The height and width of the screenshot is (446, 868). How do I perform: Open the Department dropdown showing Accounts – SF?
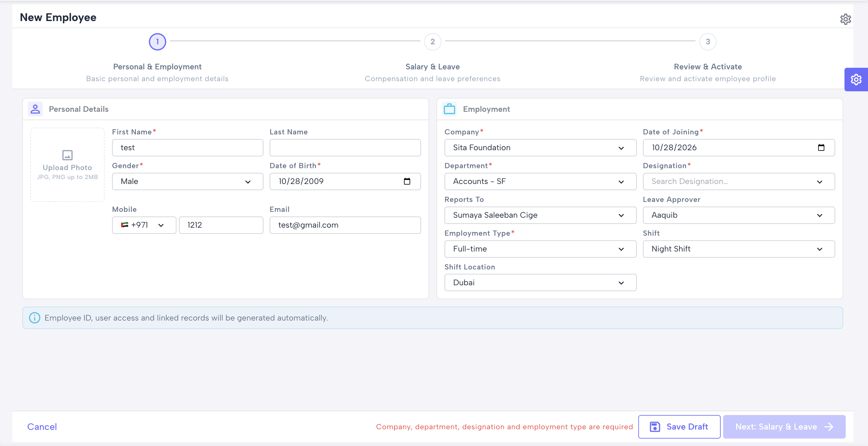[540, 181]
